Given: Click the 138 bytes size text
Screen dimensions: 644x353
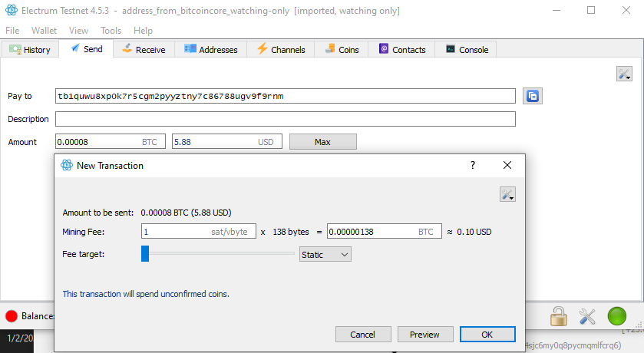Looking at the screenshot, I should (291, 232).
